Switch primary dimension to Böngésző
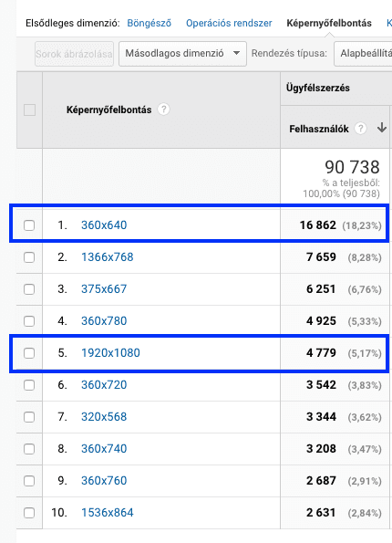Viewport: 392px width, 543px height. 150,23
